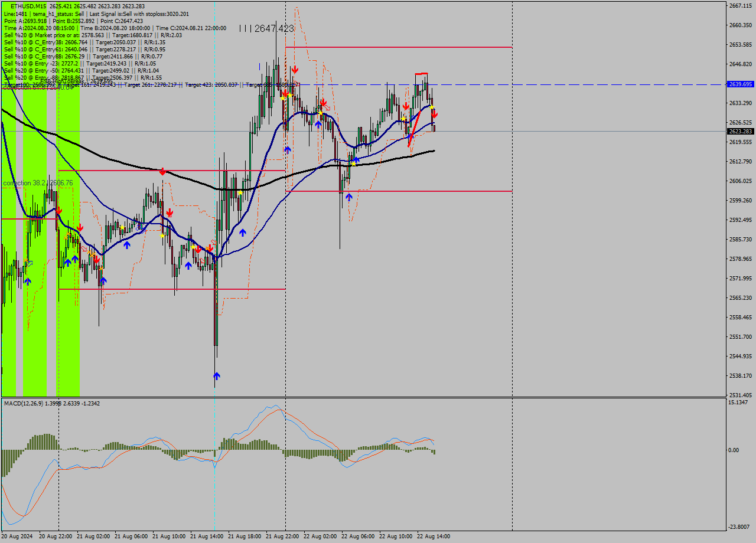Click the '21 Aug 18:00' time label
The image size is (756, 543).
tap(245, 537)
